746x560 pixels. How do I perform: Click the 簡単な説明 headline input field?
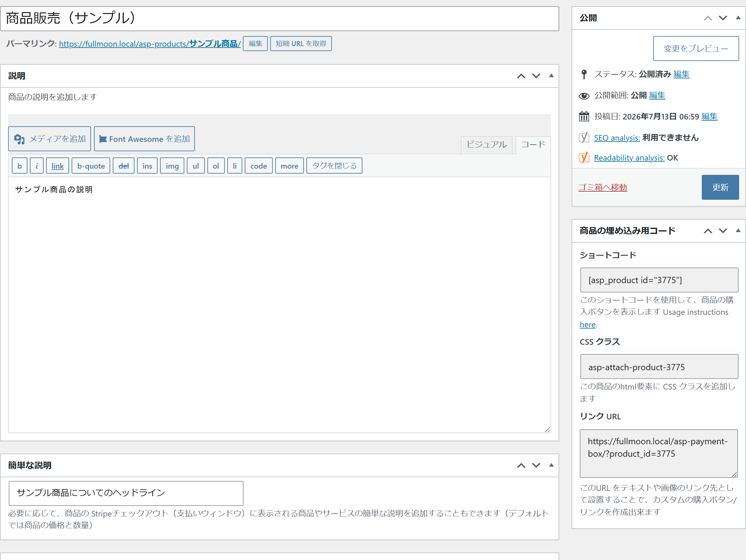coord(126,493)
